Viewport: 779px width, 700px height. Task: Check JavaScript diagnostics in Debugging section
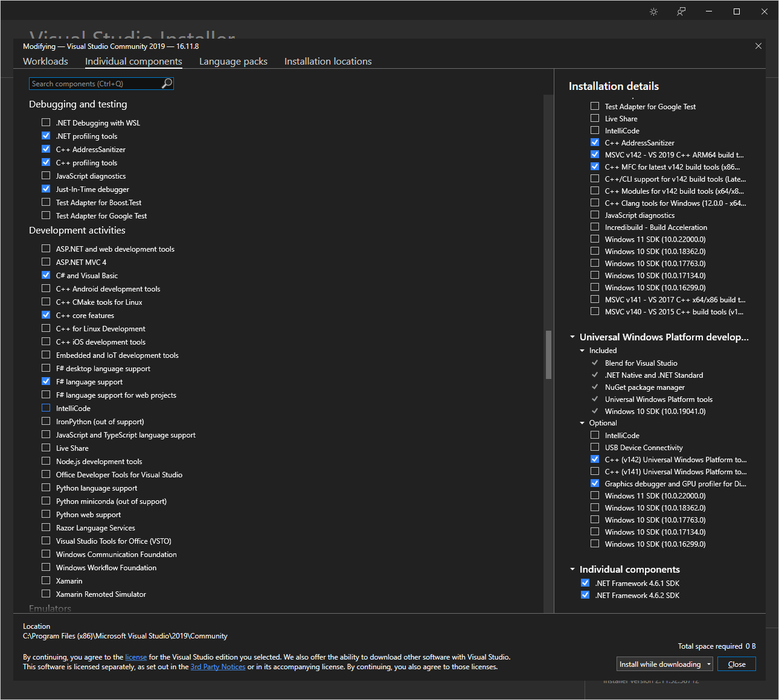coord(46,176)
